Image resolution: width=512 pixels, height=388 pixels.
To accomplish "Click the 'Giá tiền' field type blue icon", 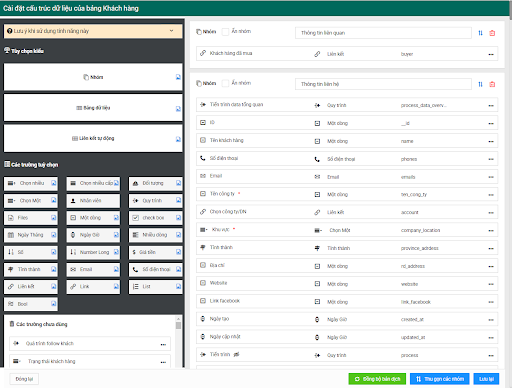I will click(178, 252).
